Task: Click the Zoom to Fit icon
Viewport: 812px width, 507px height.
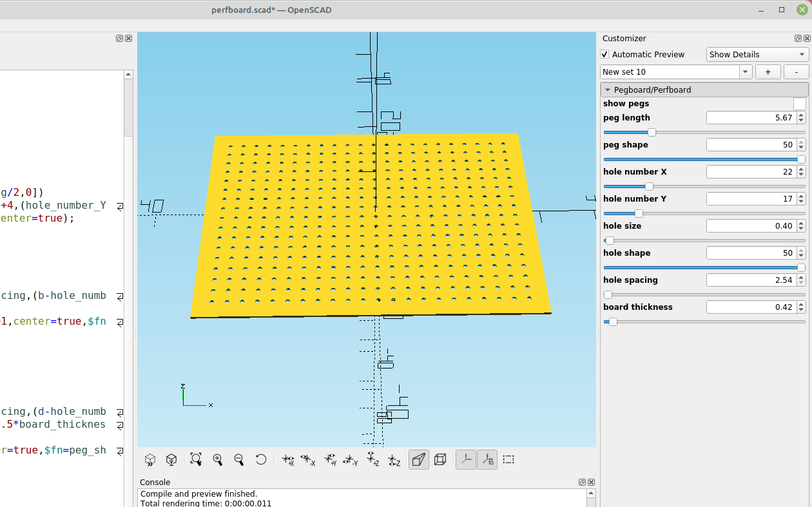Action: (x=196, y=459)
